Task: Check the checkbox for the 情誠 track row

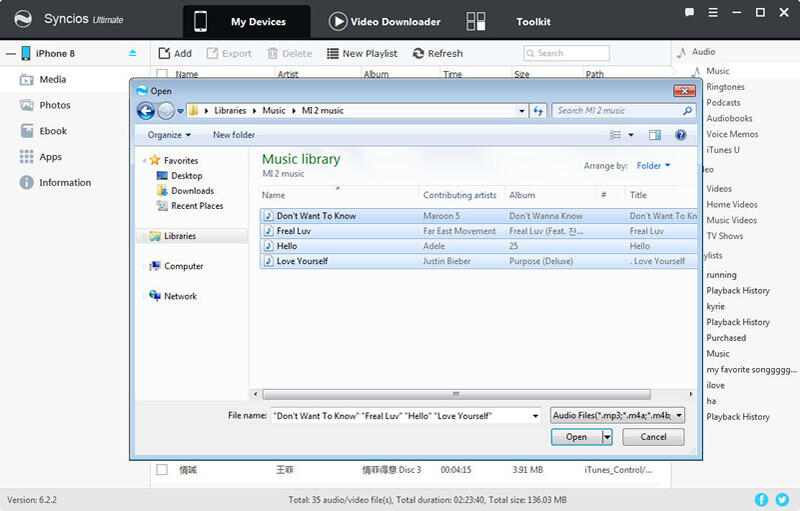Action: [x=162, y=470]
